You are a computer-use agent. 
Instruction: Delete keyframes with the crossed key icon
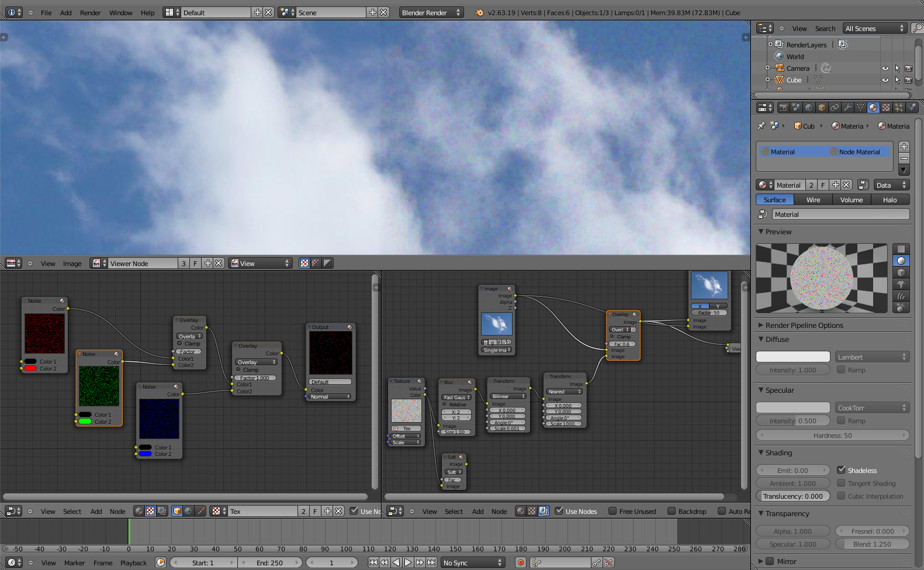(608, 562)
